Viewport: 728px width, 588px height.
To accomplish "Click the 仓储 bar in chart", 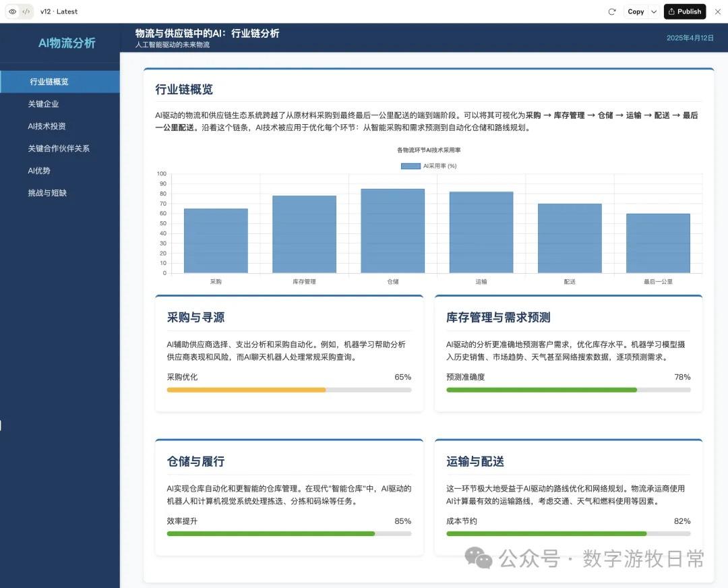I will pos(392,231).
